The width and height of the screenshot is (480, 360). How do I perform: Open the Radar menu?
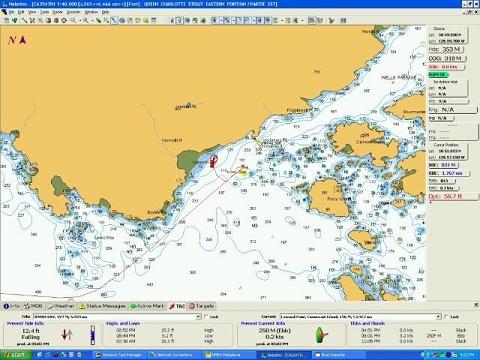[58, 12]
